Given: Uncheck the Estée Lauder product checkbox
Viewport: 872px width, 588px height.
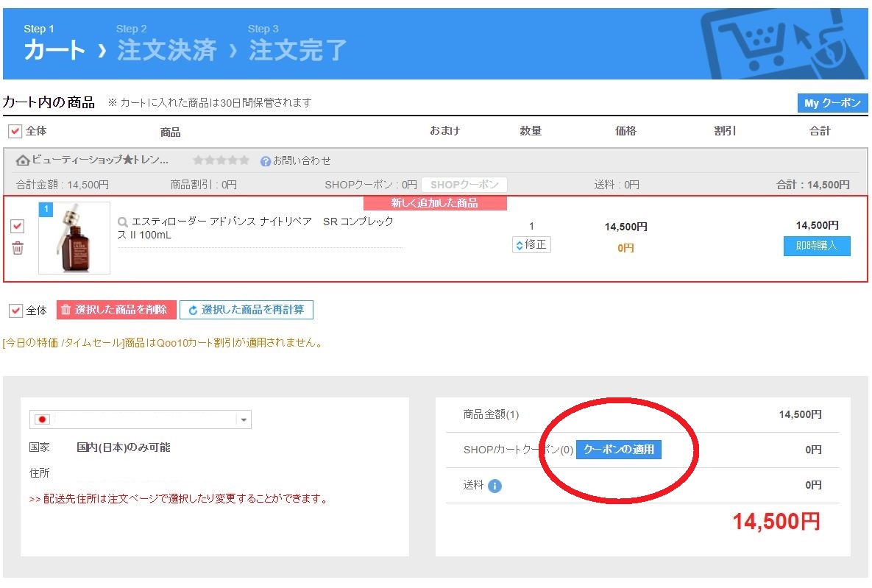Looking at the screenshot, I should (x=18, y=226).
